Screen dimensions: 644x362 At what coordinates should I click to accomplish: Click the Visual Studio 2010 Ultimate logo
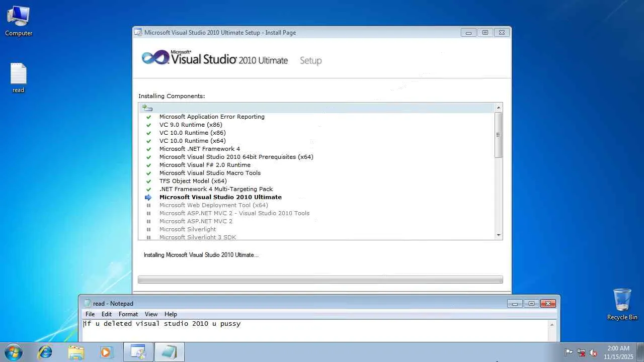[215, 58]
